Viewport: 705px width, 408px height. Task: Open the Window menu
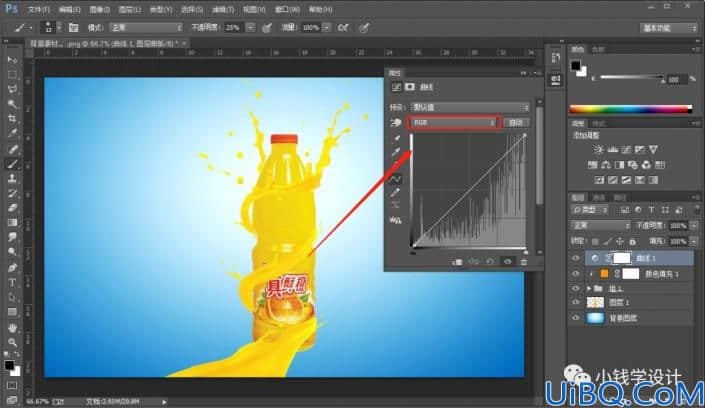(287, 9)
